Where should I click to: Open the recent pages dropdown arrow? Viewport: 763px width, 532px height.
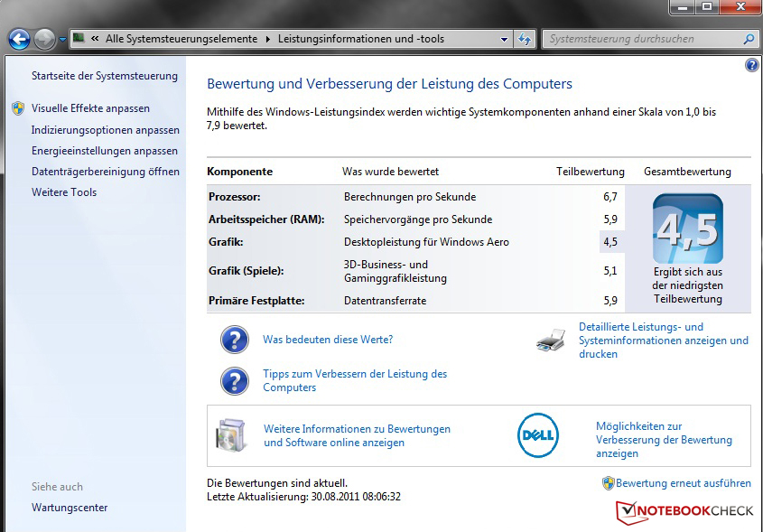[x=62, y=40]
